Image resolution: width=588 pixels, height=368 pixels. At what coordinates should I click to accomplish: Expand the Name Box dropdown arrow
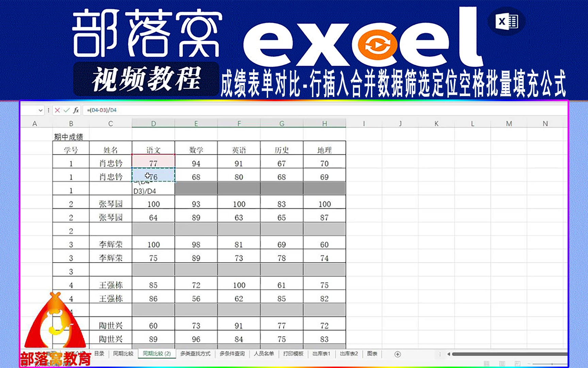[40, 110]
